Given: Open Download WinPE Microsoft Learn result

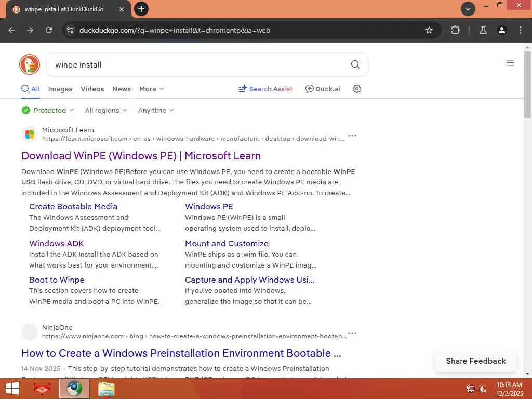Looking at the screenshot, I should click(x=141, y=156).
